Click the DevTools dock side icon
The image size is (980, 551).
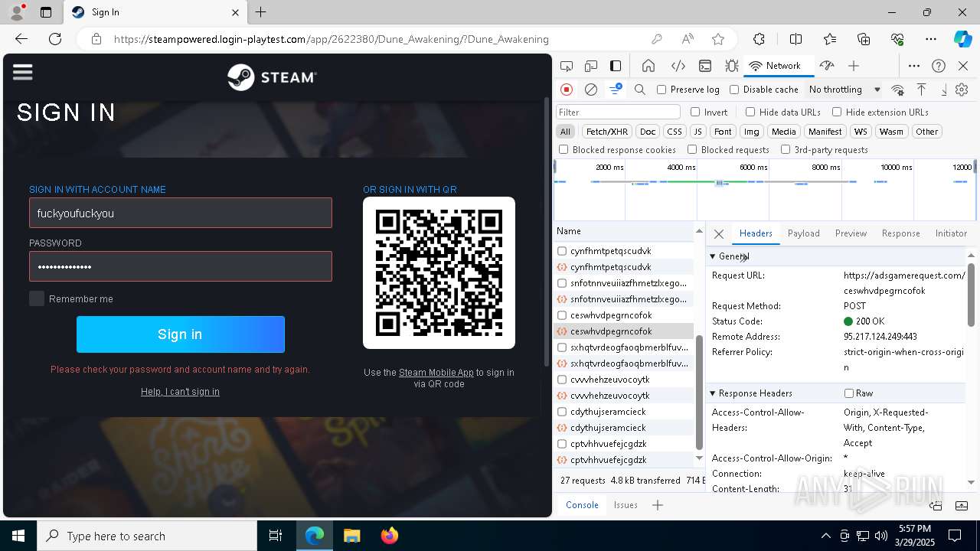(616, 66)
